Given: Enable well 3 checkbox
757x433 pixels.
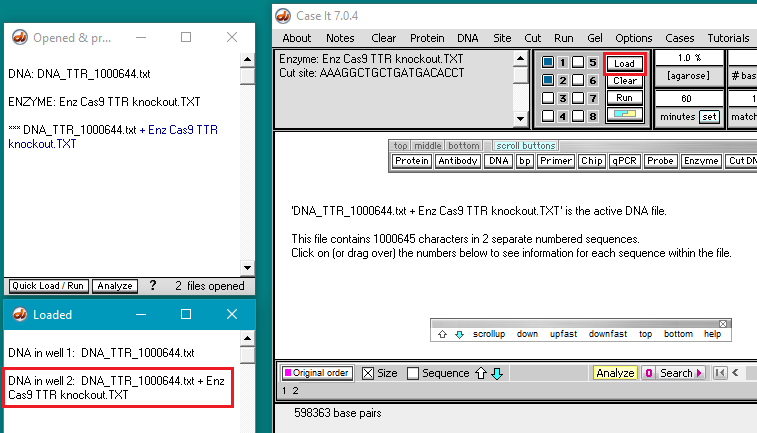Looking at the screenshot, I should click(x=547, y=98).
